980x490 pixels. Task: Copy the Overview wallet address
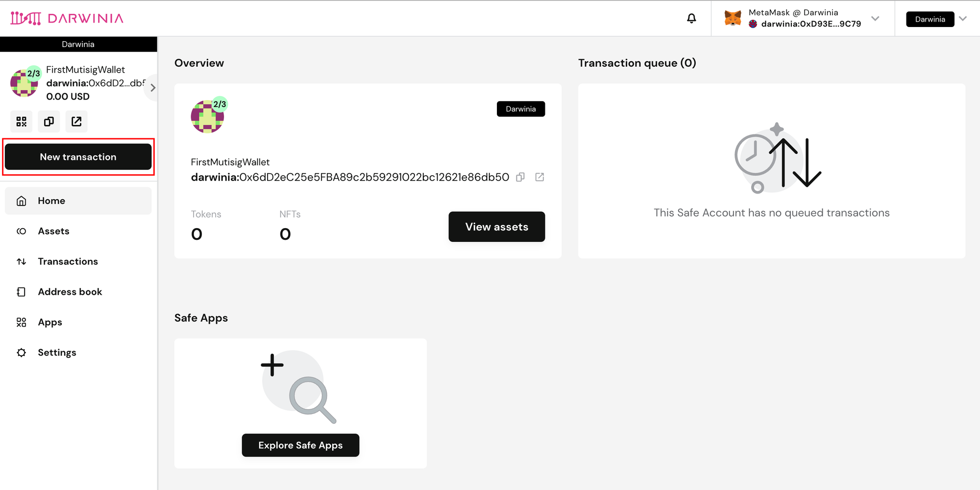[x=520, y=177]
